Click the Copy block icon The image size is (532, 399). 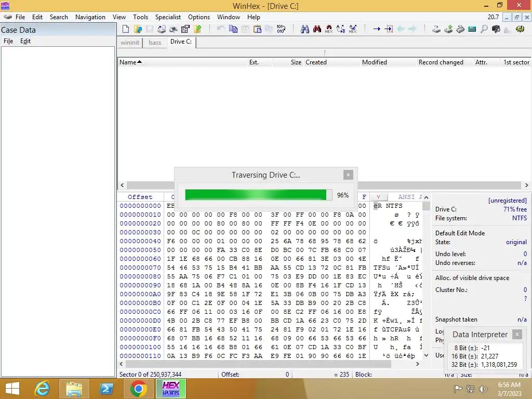(233, 29)
